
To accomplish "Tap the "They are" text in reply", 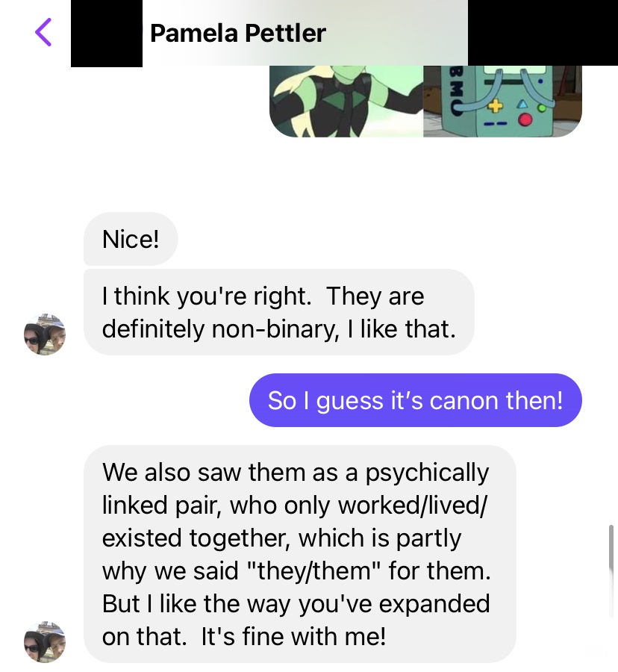I will tap(375, 296).
